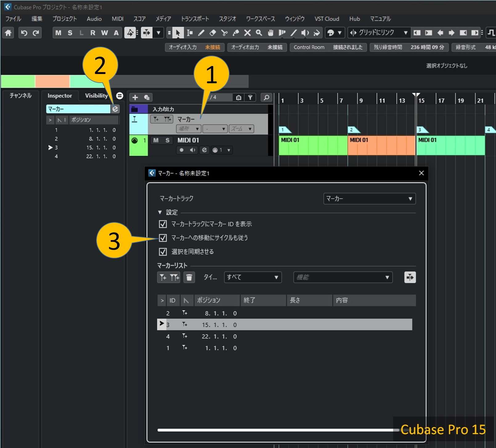
Task: Collapse the settings section triangle
Action: [x=160, y=212]
